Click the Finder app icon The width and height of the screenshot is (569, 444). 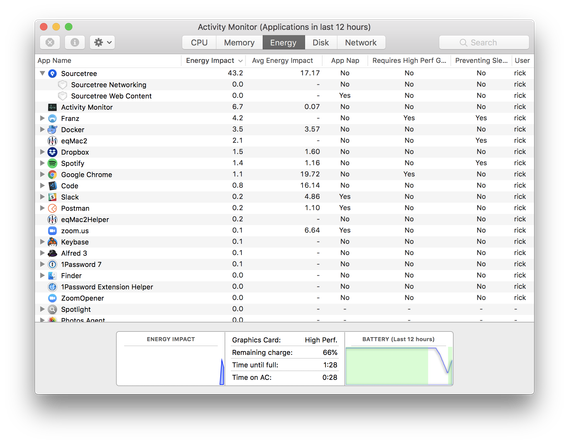pos(52,276)
